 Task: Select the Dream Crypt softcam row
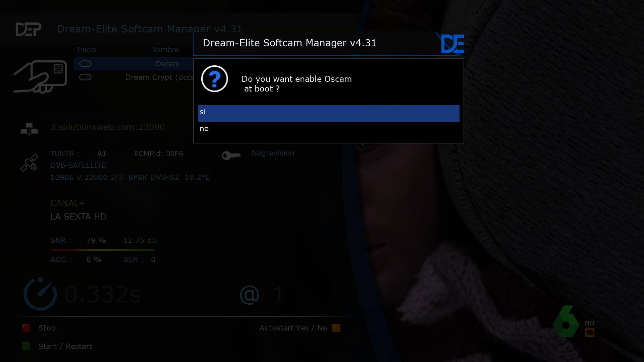(x=159, y=77)
